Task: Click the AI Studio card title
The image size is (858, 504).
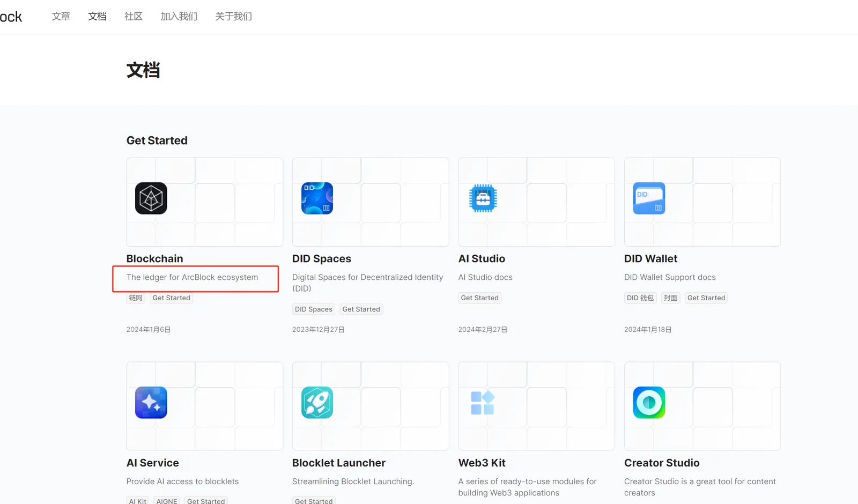Action: tap(482, 258)
